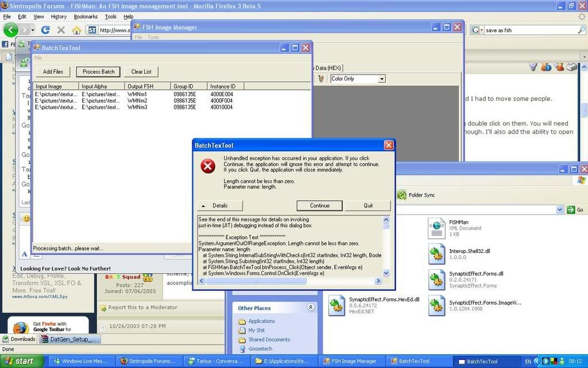Open Firefox Bookmarks menu
588x368 pixels.
tap(86, 17)
